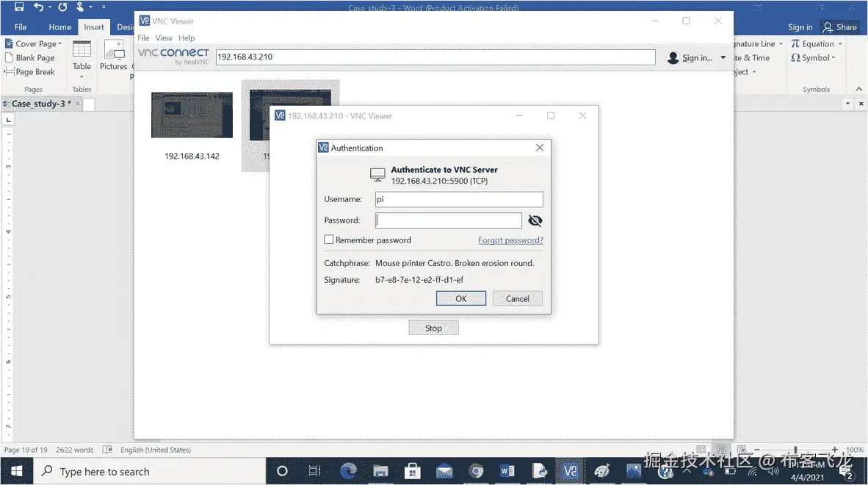
Task: Click the spell check proofing icon in status bar
Action: coord(107,450)
